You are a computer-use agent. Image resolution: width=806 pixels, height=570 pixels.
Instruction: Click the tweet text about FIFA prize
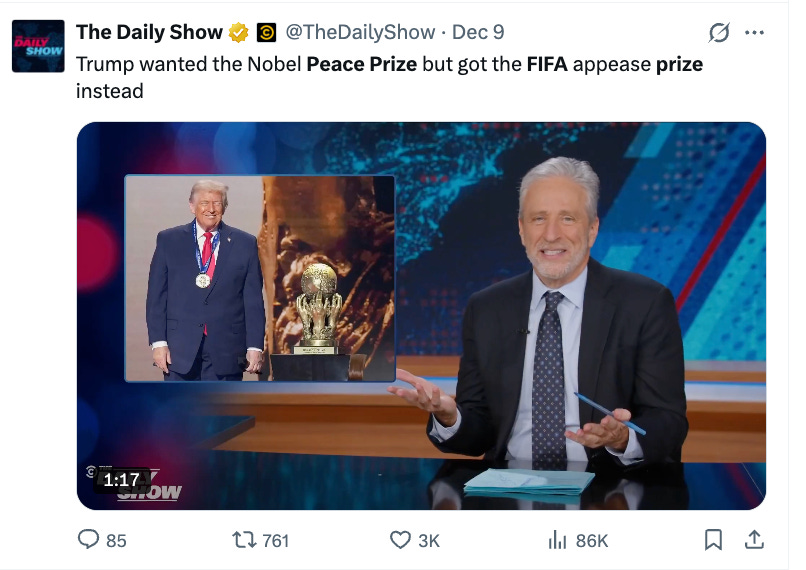pos(389,78)
